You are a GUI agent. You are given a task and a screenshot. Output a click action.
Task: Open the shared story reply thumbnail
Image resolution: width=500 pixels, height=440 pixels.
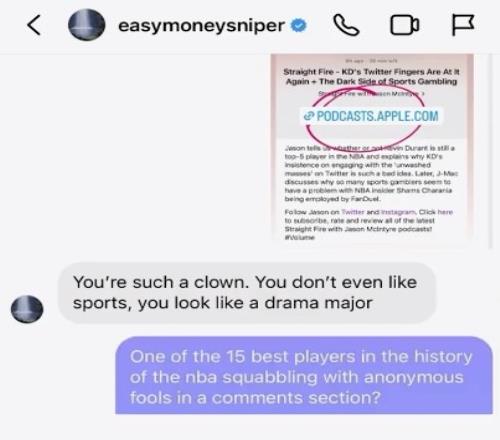point(372,147)
